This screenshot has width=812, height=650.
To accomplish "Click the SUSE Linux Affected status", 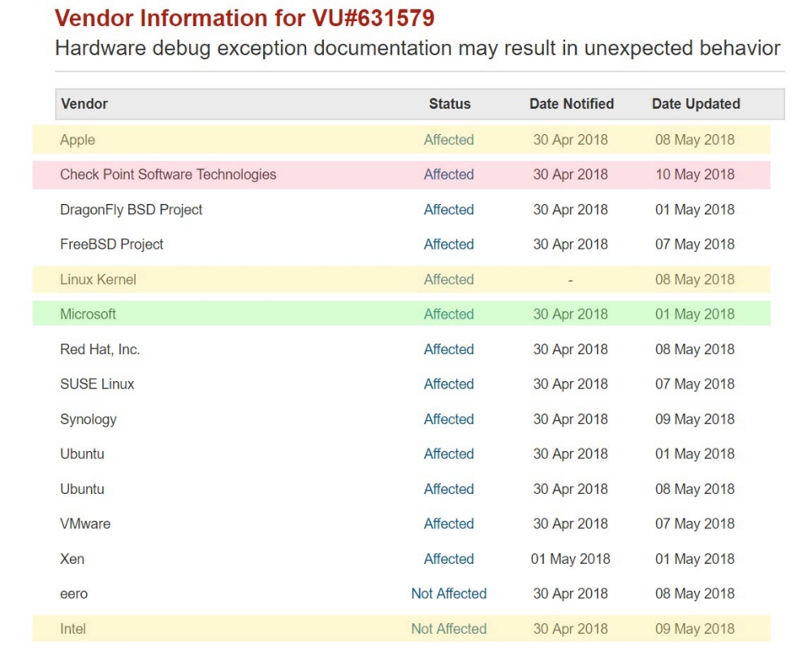I will [x=448, y=384].
